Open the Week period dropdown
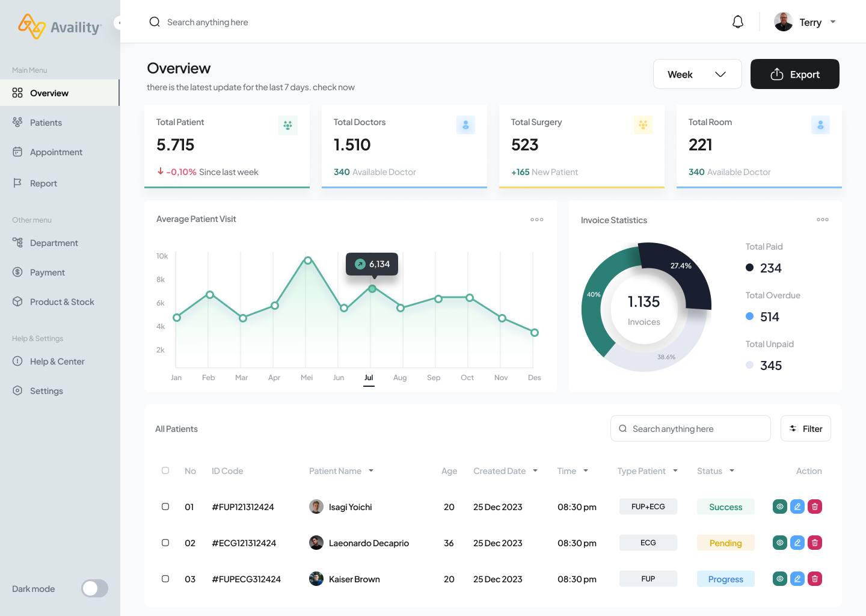This screenshot has width=866, height=616. click(x=698, y=74)
